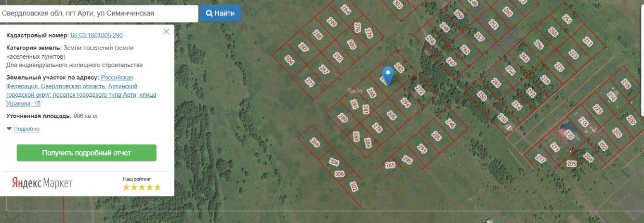Select parcel labeled 212 on map

click(x=531, y=92)
